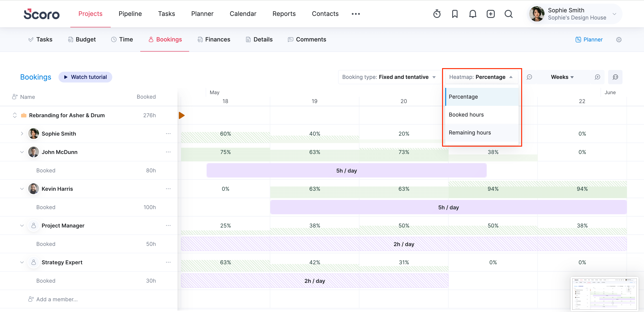Select Percentage heatmap option

coord(482,97)
